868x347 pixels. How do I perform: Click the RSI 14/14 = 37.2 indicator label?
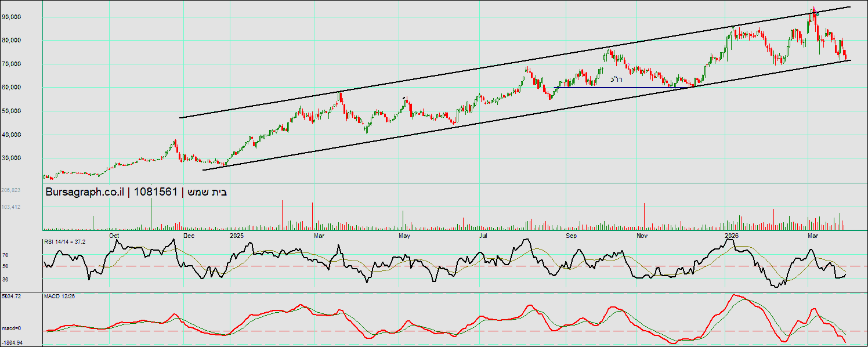tap(65, 241)
